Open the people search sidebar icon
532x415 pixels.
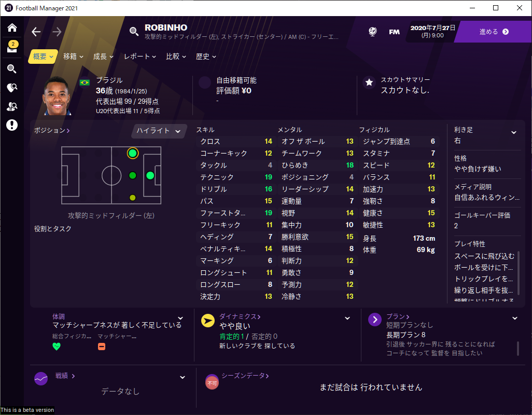point(12,106)
